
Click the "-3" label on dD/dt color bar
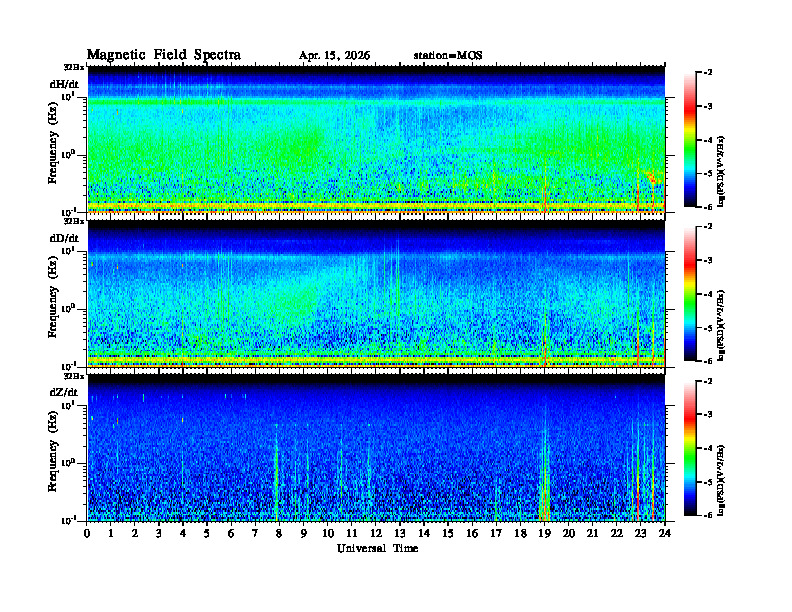click(x=707, y=261)
